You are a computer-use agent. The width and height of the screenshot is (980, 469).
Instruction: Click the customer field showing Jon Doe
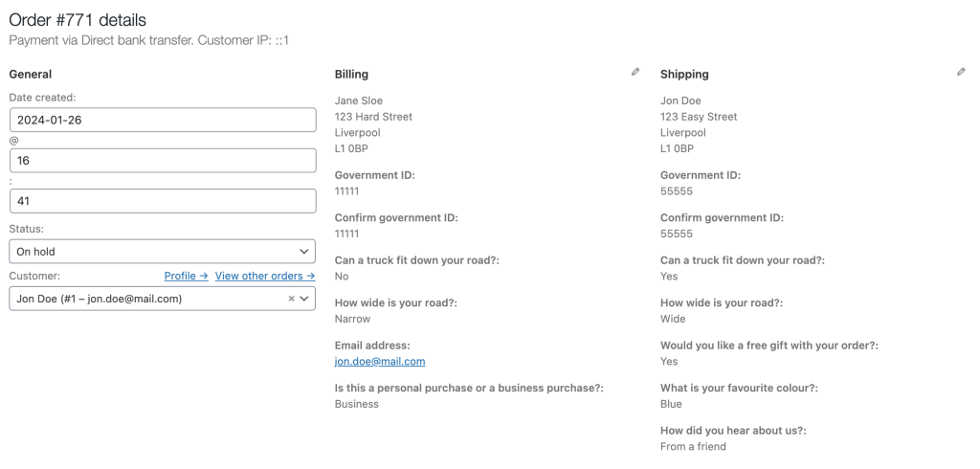pyautogui.click(x=144, y=299)
